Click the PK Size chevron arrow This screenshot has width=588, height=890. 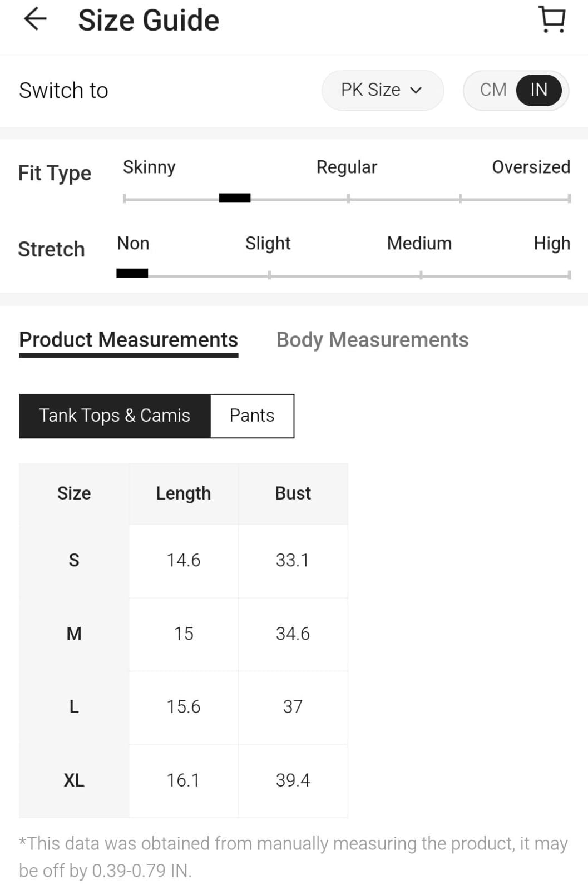pyautogui.click(x=416, y=91)
